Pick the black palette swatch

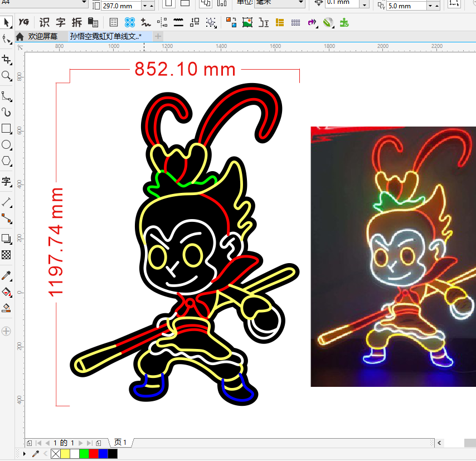tap(113, 454)
